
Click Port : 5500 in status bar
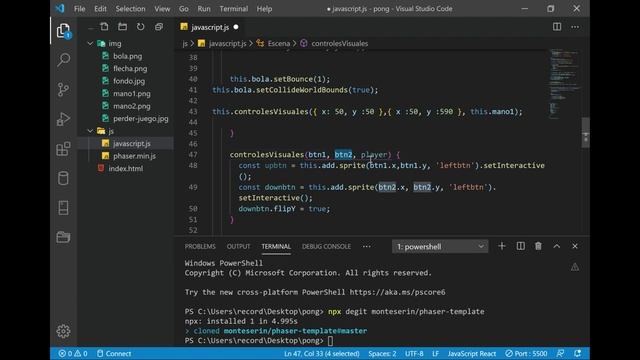tap(526, 353)
